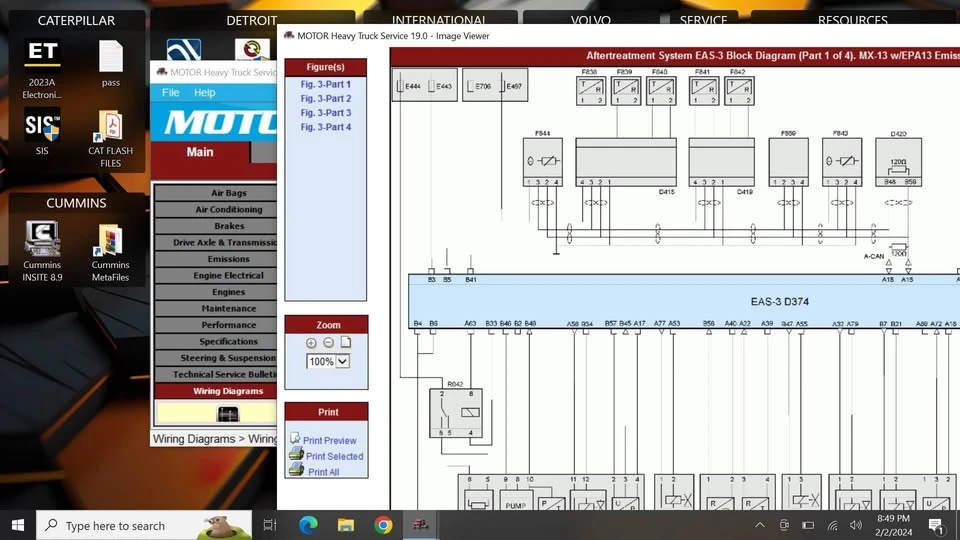Screen dimensions: 960x540
Task: Launch Google Chrome from taskbar
Action: (x=383, y=525)
